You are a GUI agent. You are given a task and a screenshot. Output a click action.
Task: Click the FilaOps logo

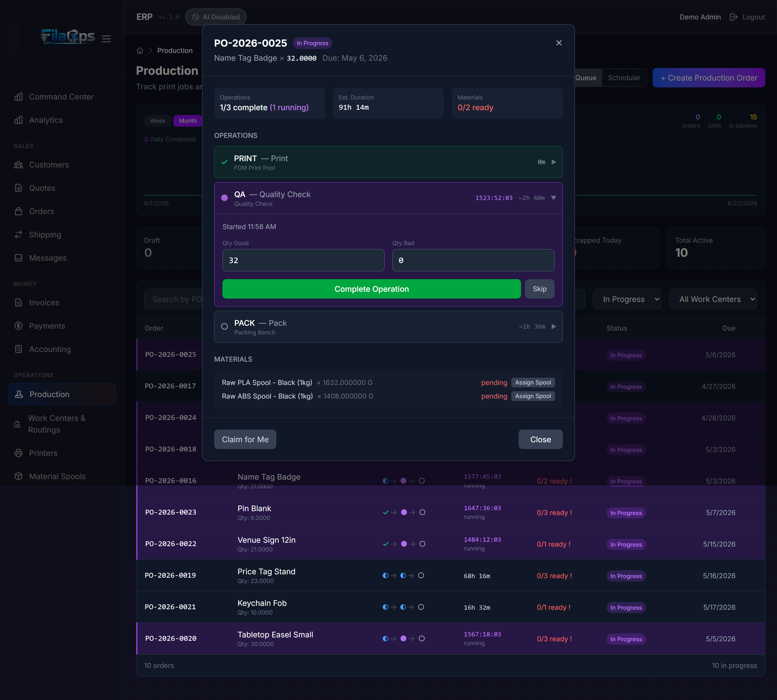pos(68,37)
